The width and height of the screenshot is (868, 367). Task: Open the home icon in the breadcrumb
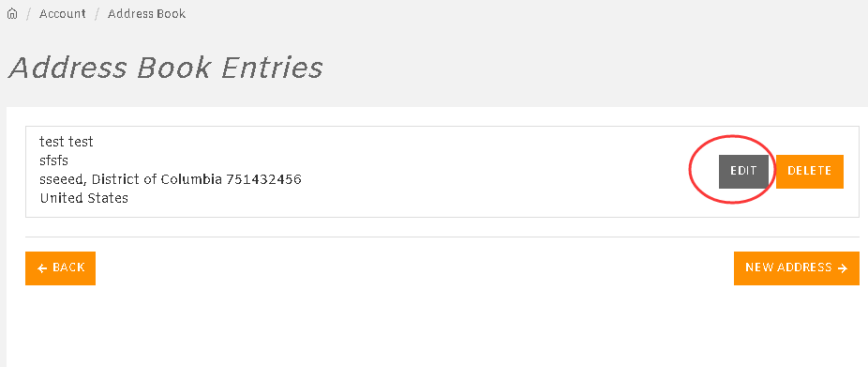coord(11,14)
